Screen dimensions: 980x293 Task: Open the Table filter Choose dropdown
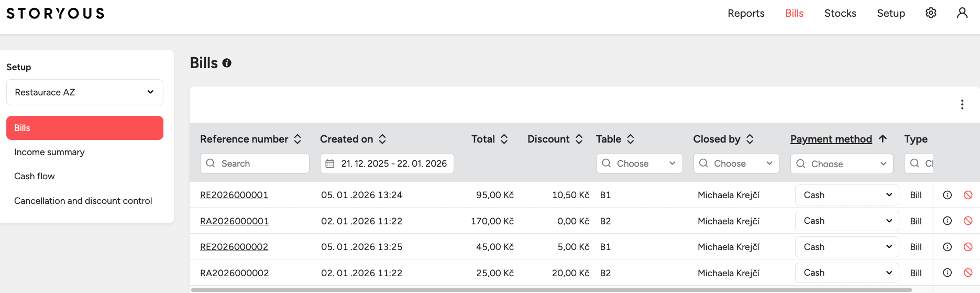click(x=639, y=164)
